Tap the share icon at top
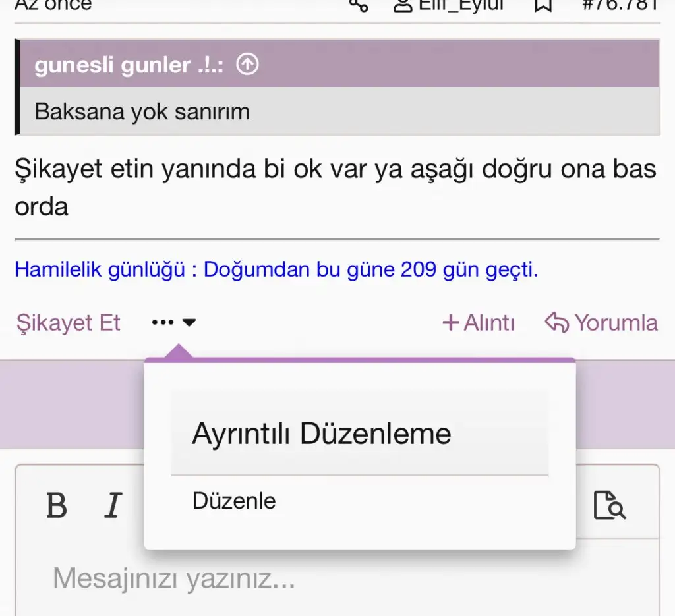 [x=359, y=5]
